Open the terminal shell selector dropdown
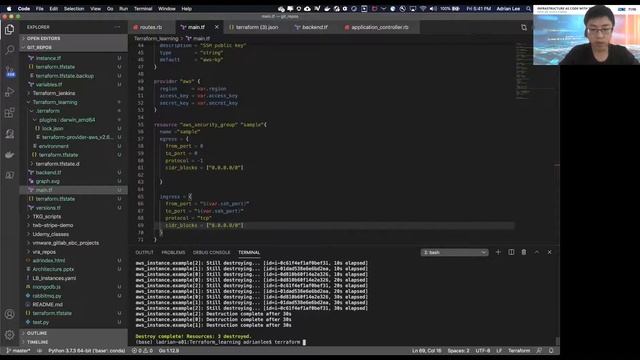This screenshot has height=360, width=640. (x=454, y=252)
